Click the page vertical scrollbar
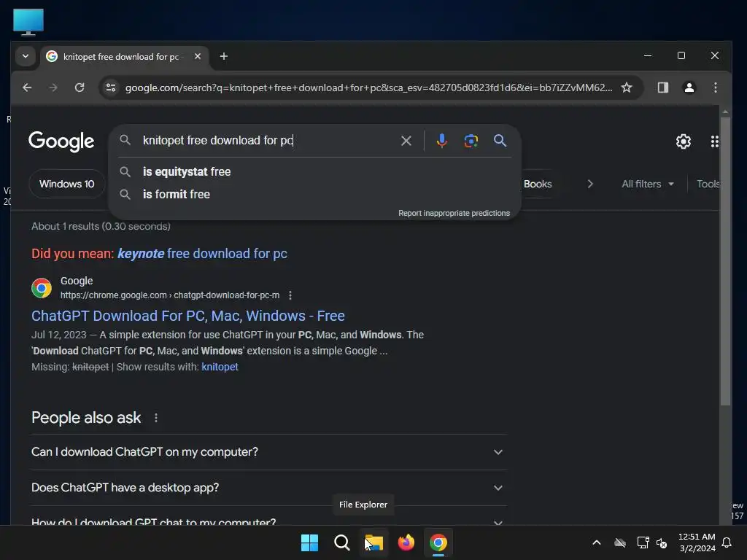This screenshot has height=560, width=747. [725, 261]
